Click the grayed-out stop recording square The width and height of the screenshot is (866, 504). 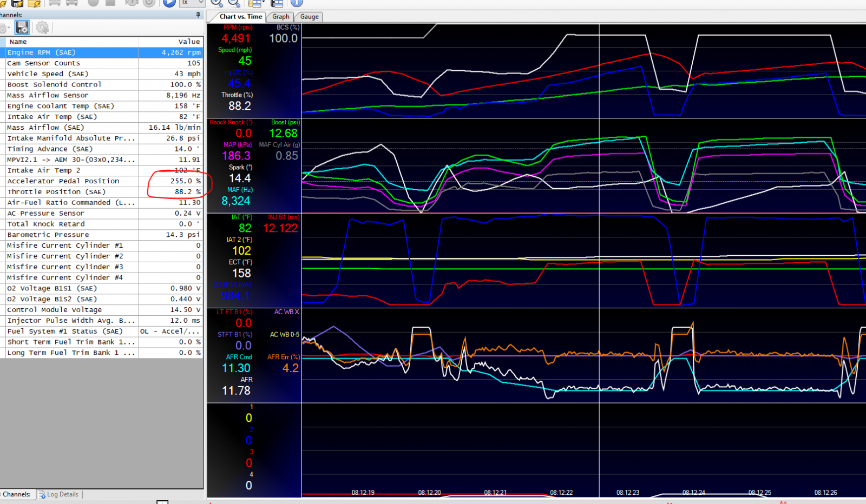[110, 3]
